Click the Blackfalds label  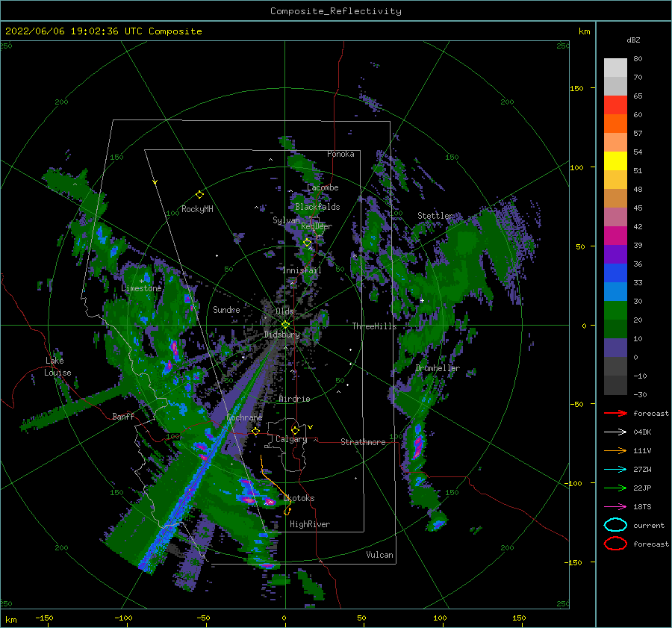click(317, 207)
